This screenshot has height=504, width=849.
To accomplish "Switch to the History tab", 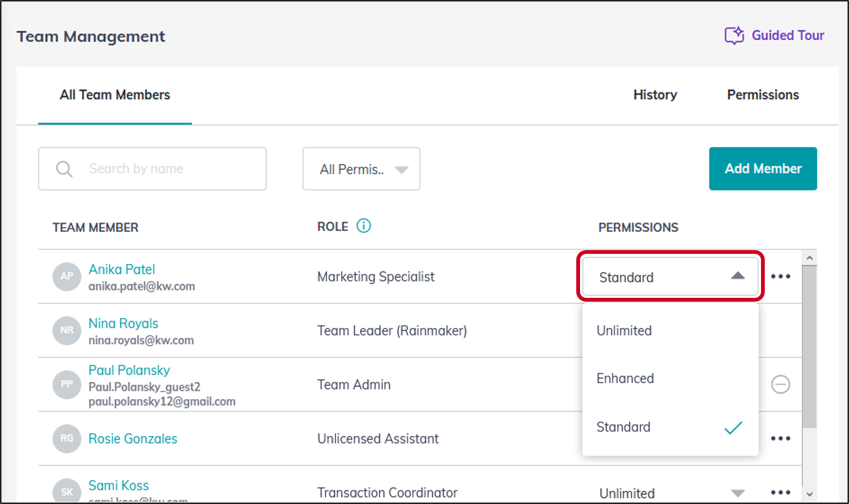I will point(655,95).
